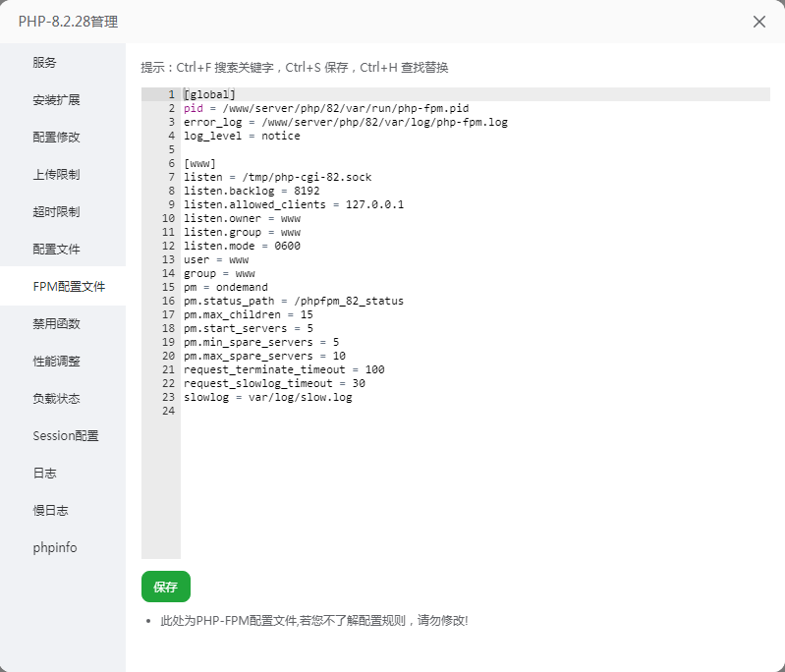Switch to 性能调整 tab
The width and height of the screenshot is (785, 672).
(56, 362)
